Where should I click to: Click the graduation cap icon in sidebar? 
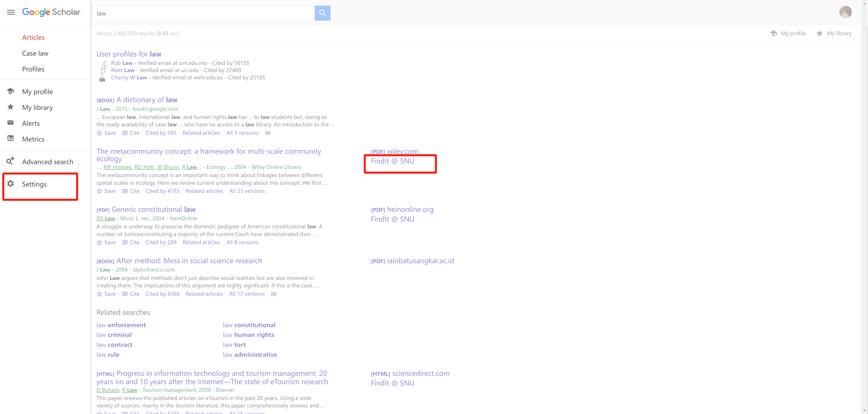click(10, 91)
